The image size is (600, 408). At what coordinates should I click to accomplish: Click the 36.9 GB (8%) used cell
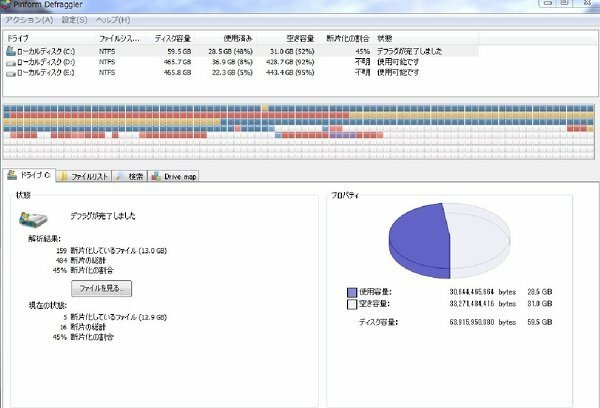click(x=232, y=62)
